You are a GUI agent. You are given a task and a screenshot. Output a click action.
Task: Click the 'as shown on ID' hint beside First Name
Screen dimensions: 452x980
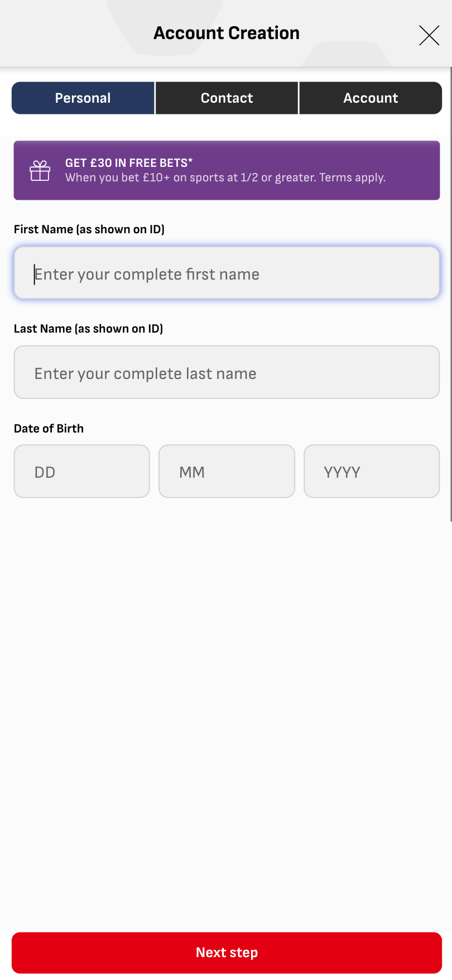coord(121,229)
